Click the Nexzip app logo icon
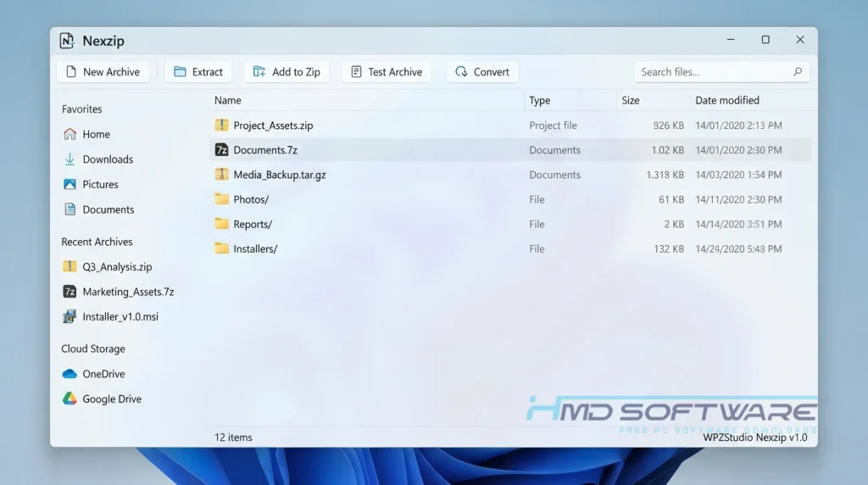 [x=67, y=41]
